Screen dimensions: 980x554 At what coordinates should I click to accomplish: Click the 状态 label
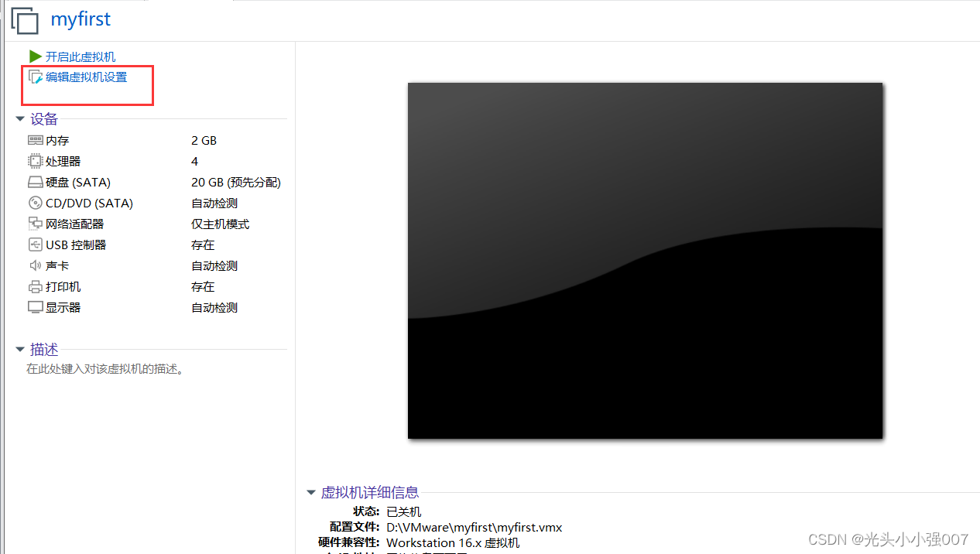point(365,511)
